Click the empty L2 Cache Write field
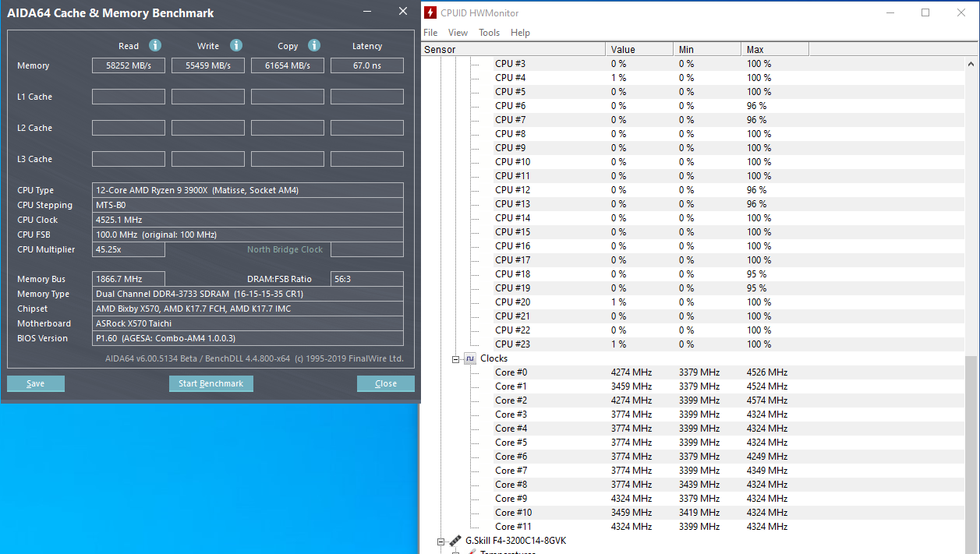The image size is (980, 554). point(208,128)
